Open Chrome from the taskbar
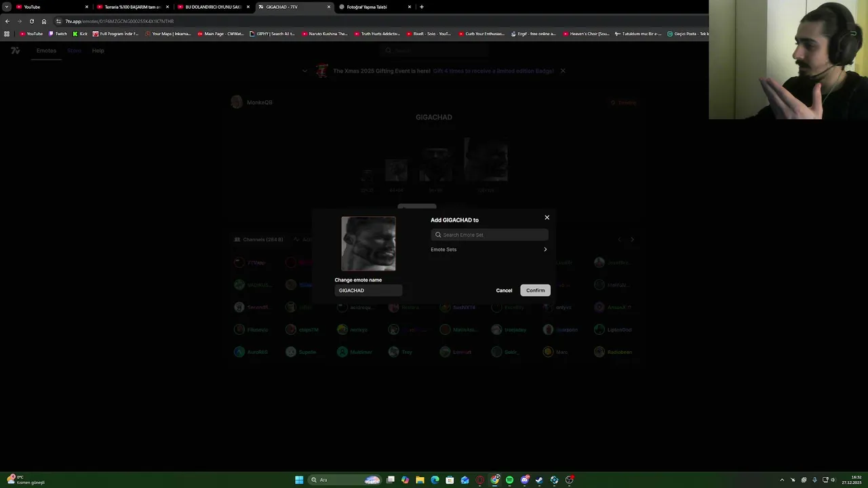The image size is (868, 488). tap(495, 480)
